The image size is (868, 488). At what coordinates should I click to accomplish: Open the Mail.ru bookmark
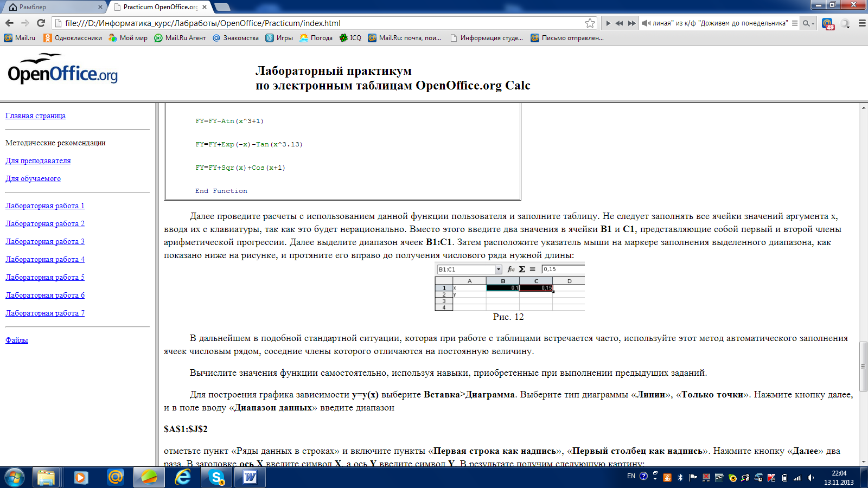pyautogui.click(x=20, y=38)
